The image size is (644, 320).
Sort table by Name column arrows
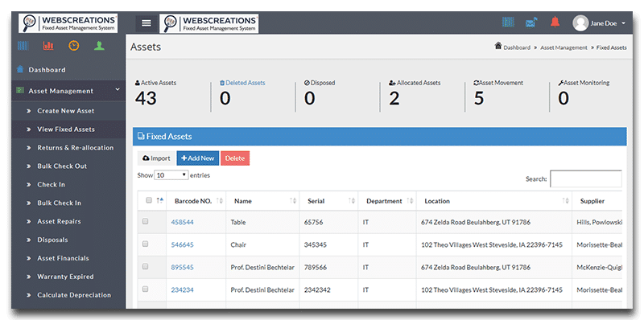click(x=293, y=201)
